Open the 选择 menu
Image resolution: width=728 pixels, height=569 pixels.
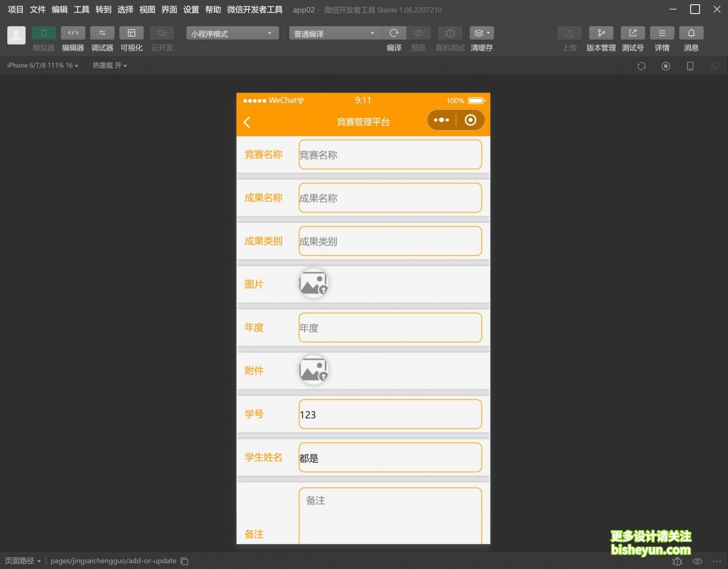pyautogui.click(x=125, y=9)
